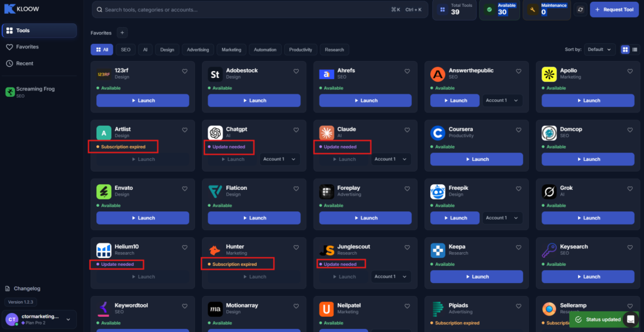Click the Flaticon logo icon

pos(215,192)
